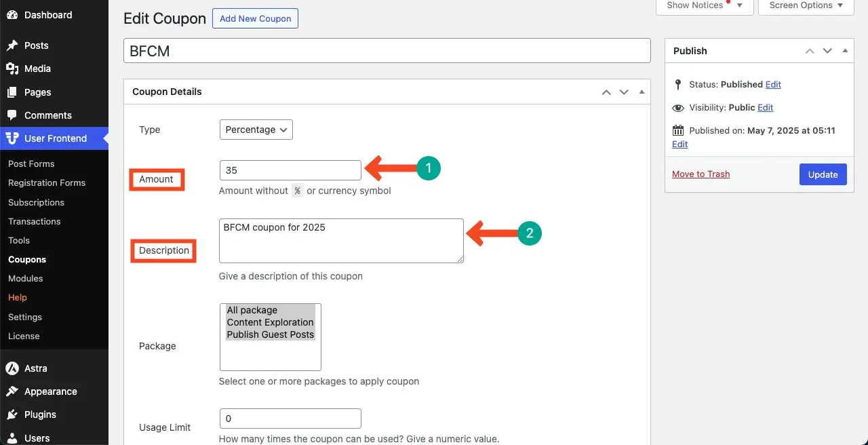Click the Plugins plug icon
Screen dimensions: 868x445
pyautogui.click(x=12, y=414)
